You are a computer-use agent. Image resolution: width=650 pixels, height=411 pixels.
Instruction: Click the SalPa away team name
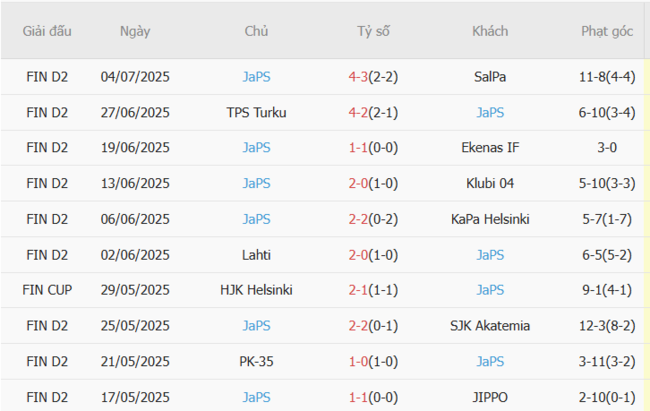(x=490, y=76)
